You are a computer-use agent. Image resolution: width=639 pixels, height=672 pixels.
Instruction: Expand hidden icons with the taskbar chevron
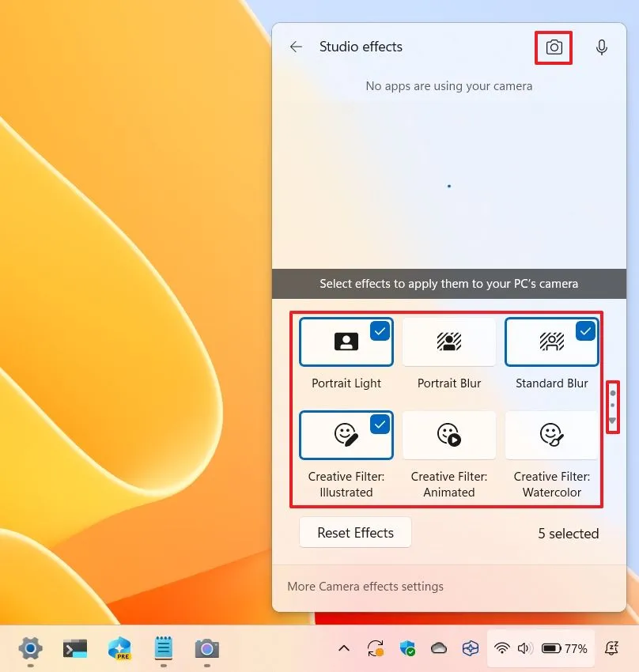(344, 648)
